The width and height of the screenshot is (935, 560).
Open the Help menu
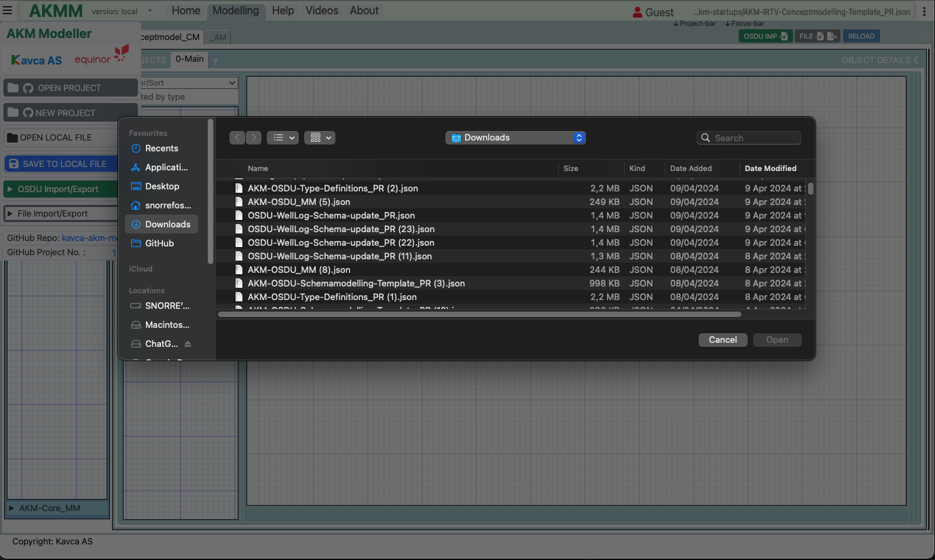click(283, 11)
